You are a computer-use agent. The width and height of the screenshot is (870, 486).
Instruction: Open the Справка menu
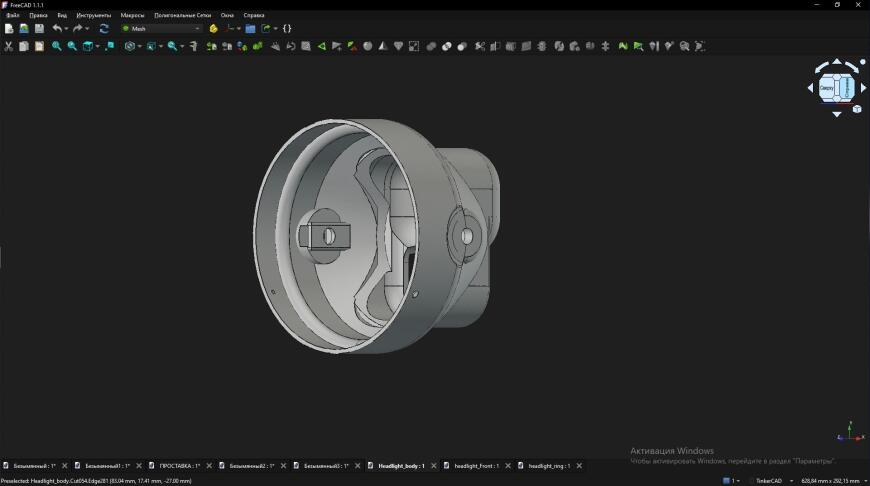pyautogui.click(x=254, y=15)
